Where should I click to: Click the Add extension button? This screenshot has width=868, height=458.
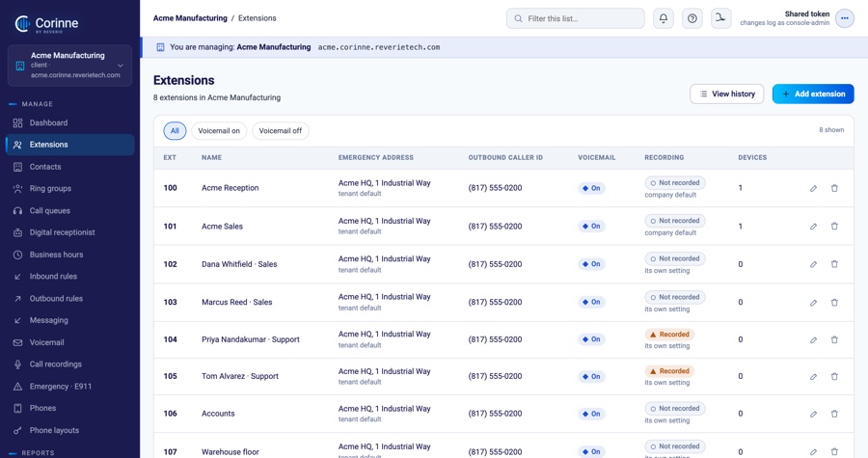click(x=813, y=94)
